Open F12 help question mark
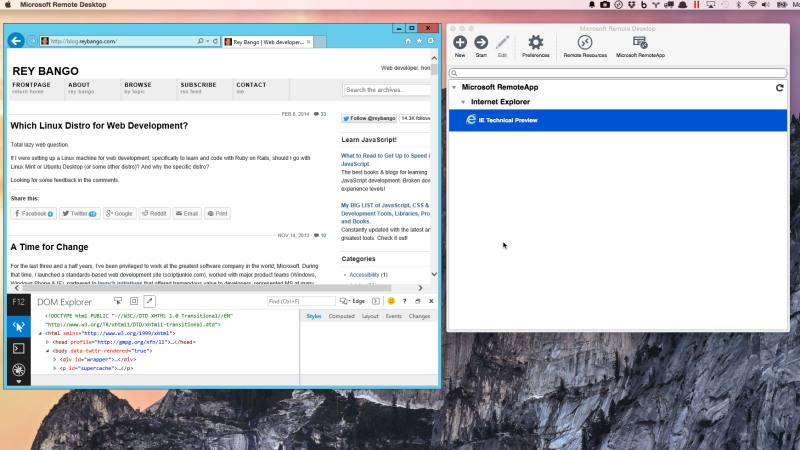The image size is (800, 450). 405,301
